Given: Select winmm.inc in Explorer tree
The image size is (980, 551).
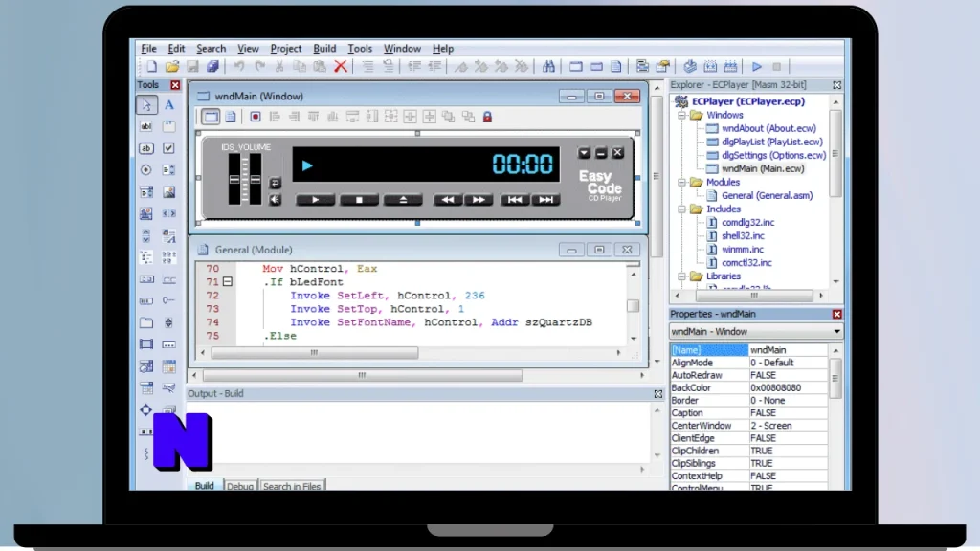Looking at the screenshot, I should [x=743, y=250].
